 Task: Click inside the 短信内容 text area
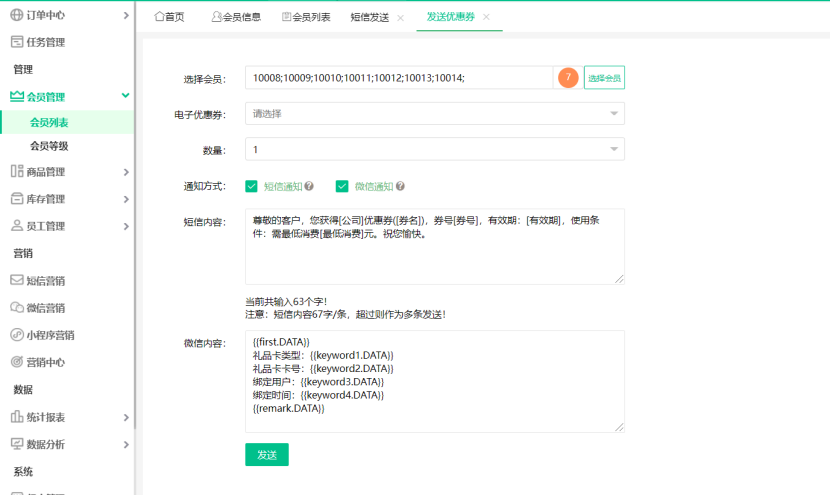435,246
